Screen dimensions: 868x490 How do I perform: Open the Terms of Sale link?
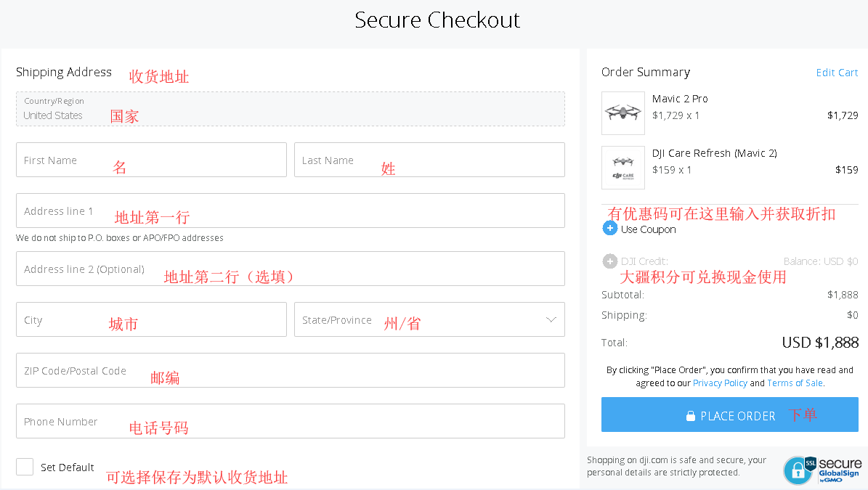click(x=795, y=383)
